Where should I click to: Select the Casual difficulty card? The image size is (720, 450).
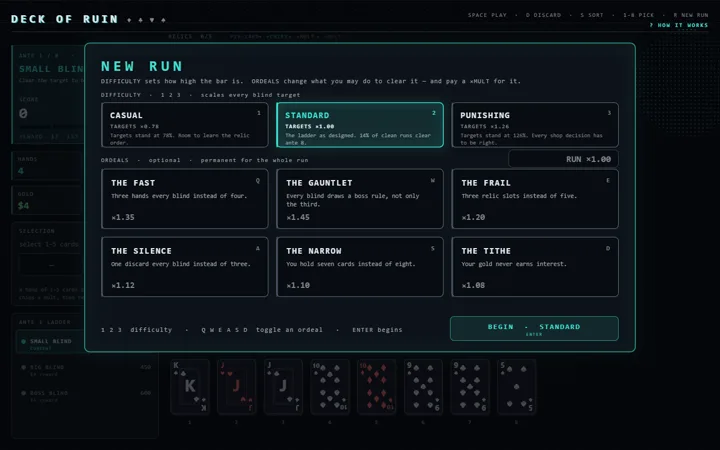pyautogui.click(x=185, y=125)
